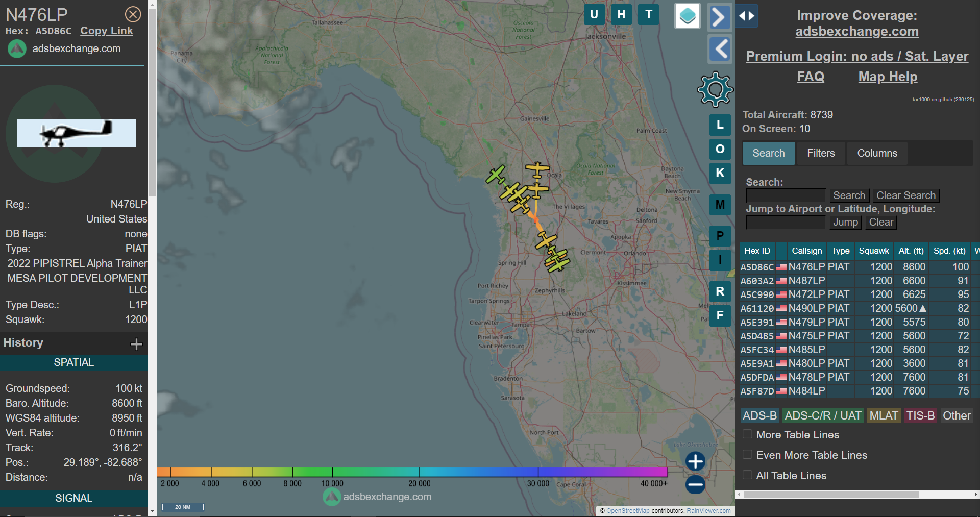The width and height of the screenshot is (980, 517).
Task: Click the Jump to Airport input field
Action: click(x=786, y=222)
